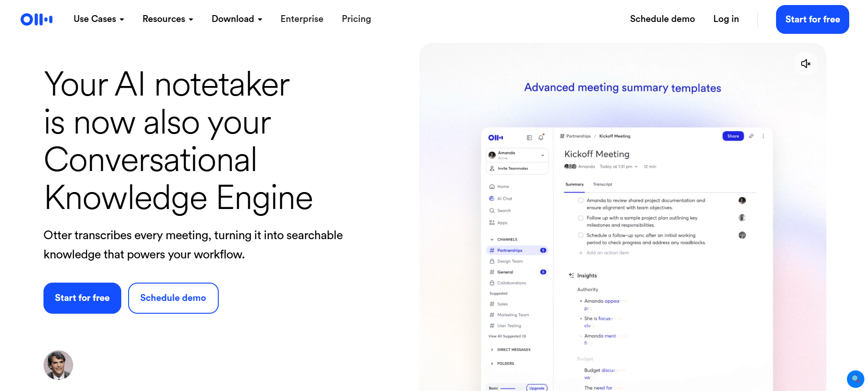Open the Download dropdown menu
The width and height of the screenshot is (868, 391).
coord(237,19)
